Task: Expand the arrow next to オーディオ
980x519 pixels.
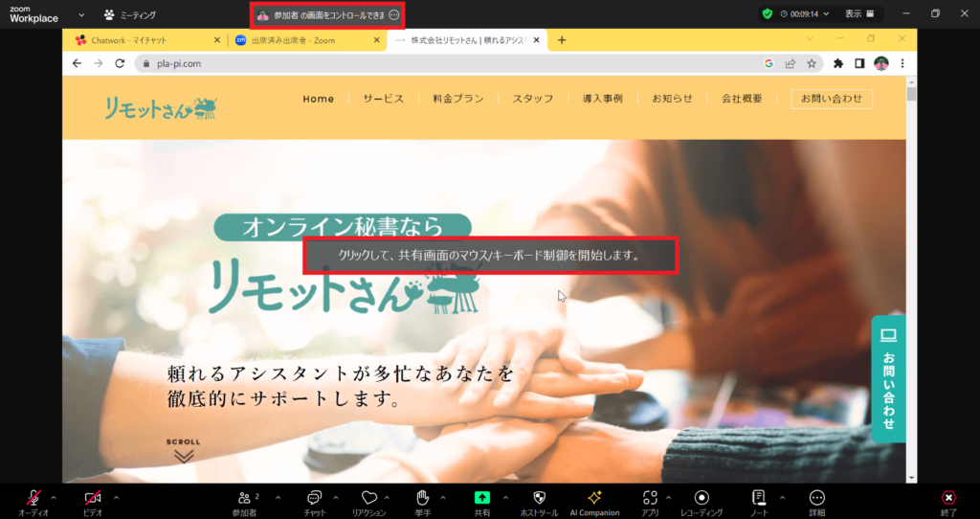Action: point(53,497)
